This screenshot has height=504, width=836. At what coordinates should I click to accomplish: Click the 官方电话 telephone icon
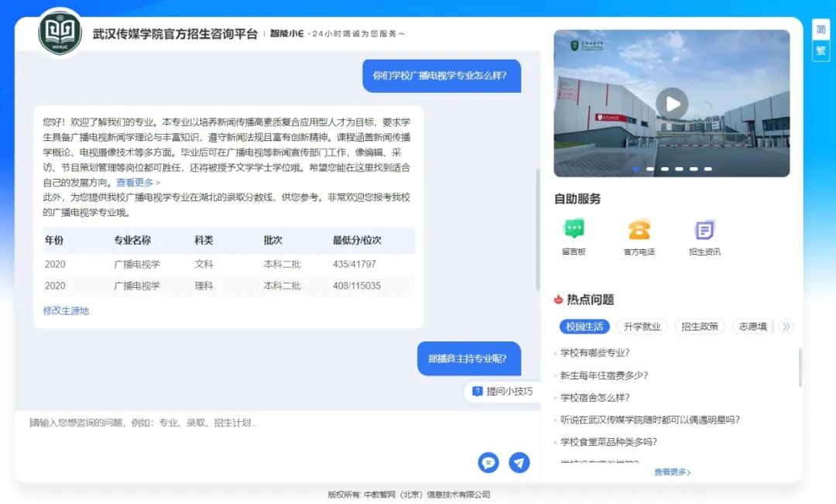(639, 230)
